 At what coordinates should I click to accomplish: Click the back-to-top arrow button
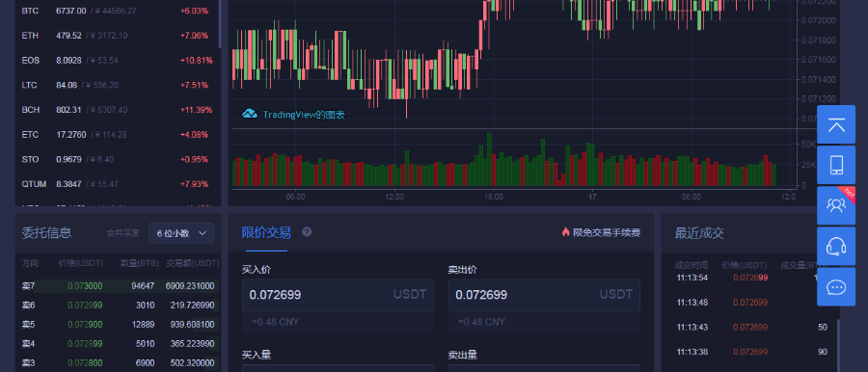pos(836,124)
